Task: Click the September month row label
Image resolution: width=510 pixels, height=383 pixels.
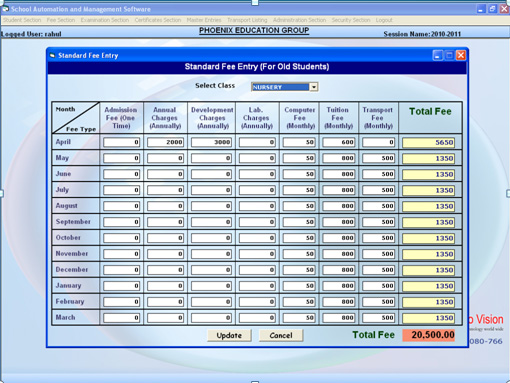Action: (x=73, y=222)
